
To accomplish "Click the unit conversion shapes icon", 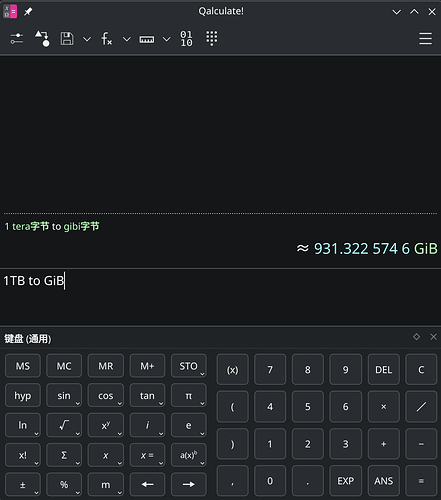I will (x=42, y=39).
